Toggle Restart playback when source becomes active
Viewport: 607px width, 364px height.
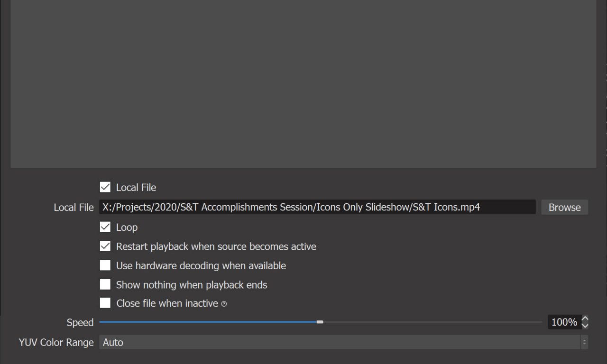tap(105, 246)
